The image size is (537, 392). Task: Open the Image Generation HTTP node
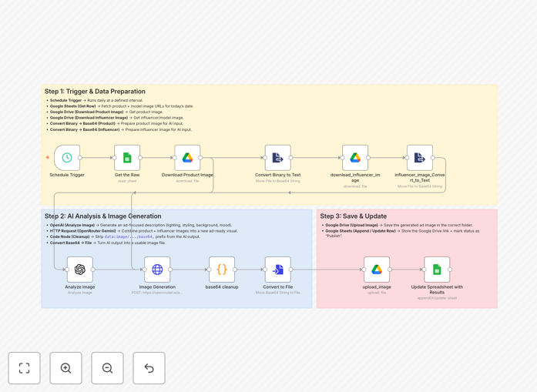(157, 270)
